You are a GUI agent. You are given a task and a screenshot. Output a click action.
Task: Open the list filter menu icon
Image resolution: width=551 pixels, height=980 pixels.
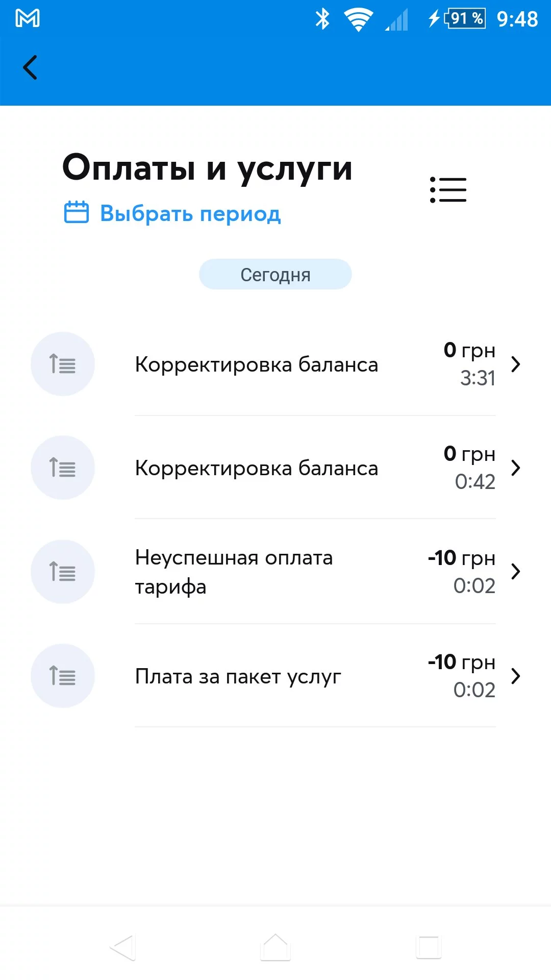tap(448, 190)
